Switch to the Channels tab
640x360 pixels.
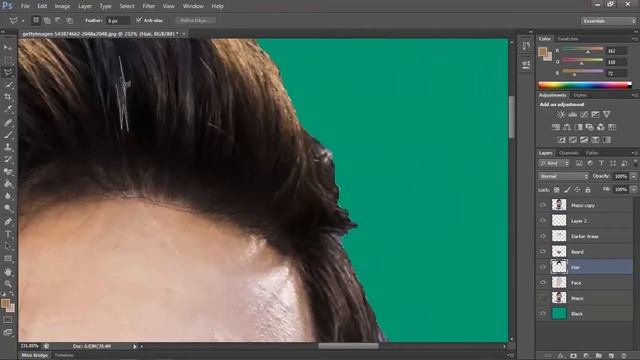569,153
